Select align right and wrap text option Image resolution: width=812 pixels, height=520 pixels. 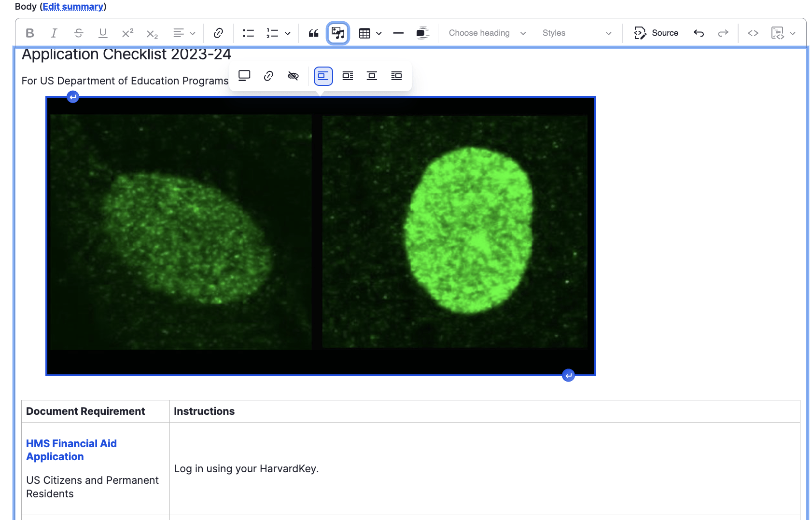click(396, 76)
